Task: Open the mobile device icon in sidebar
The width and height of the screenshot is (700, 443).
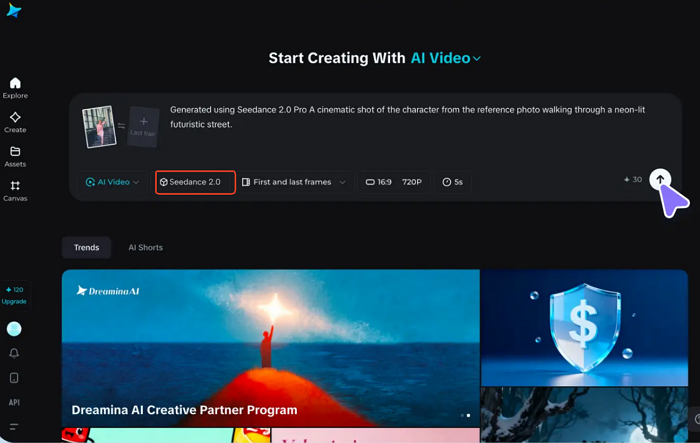Action: click(x=14, y=378)
